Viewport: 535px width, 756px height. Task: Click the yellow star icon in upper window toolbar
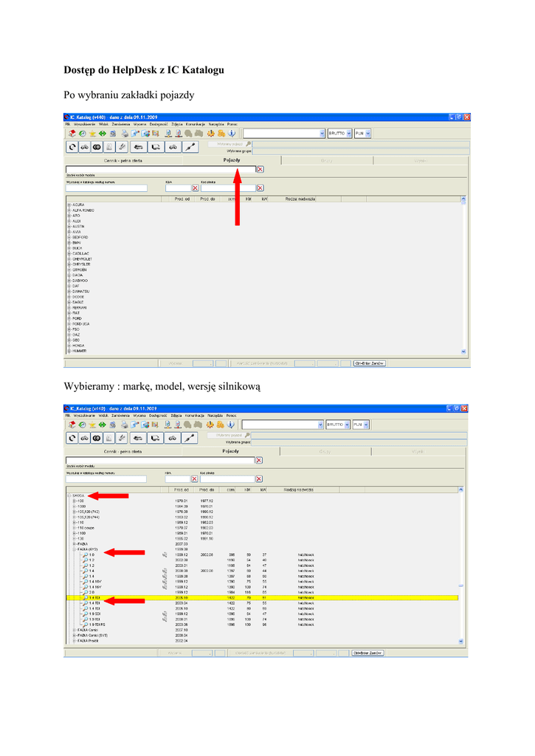[x=93, y=134]
